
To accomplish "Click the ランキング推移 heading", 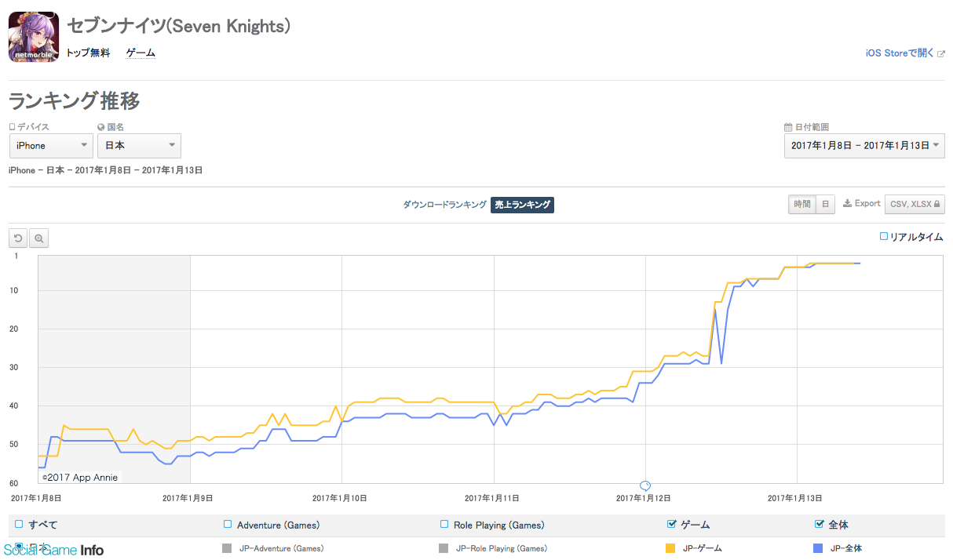I will [x=75, y=101].
